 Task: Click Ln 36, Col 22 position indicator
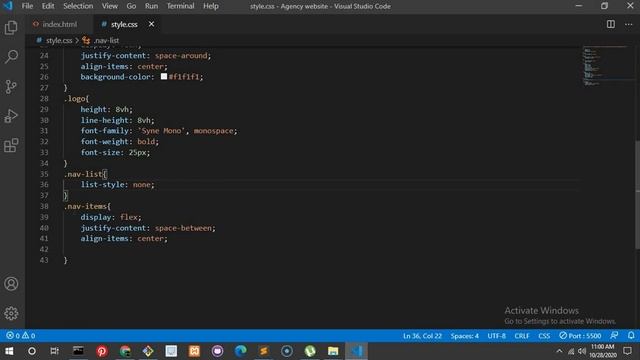422,336
